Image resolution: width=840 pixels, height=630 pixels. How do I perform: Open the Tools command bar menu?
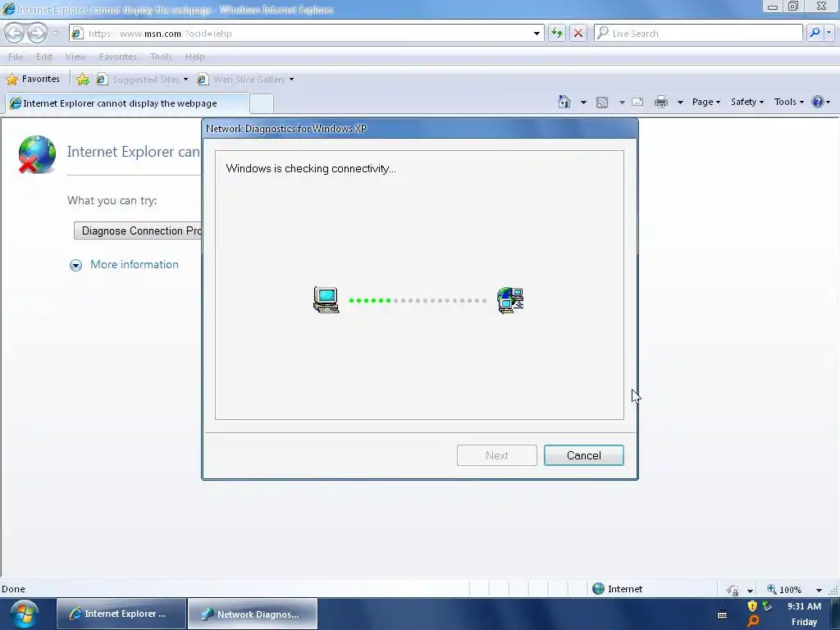(789, 102)
